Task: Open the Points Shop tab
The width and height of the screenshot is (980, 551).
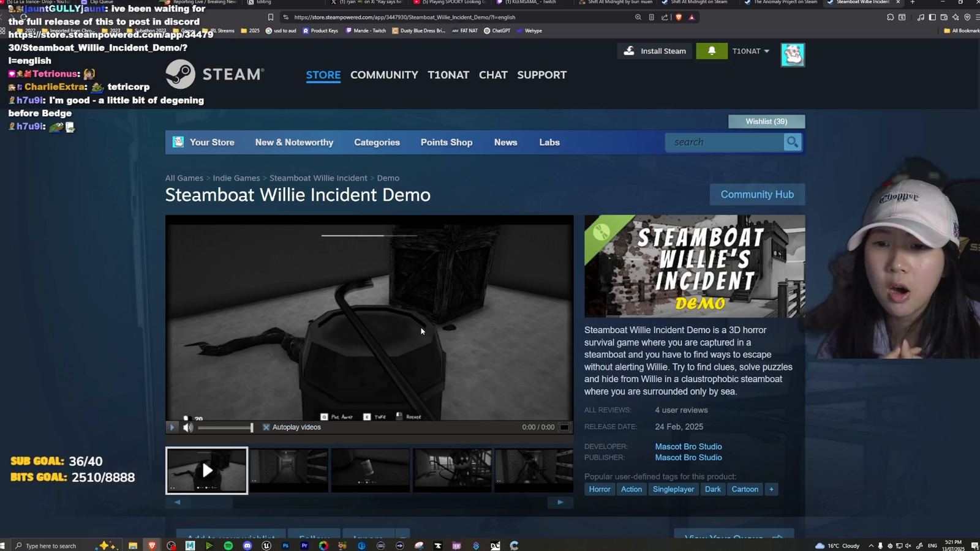Action: pos(447,142)
